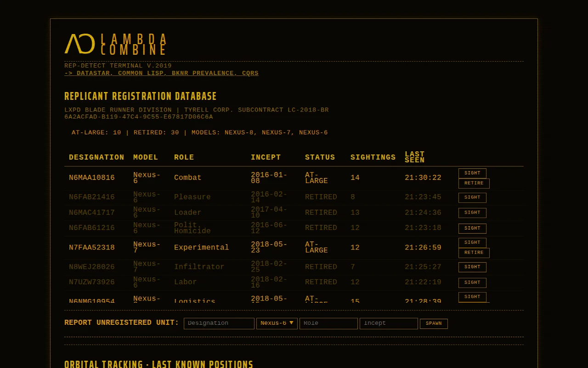The width and height of the screenshot is (588, 368).
Task: Click the Orbital Tracking heading
Action: pos(159,364)
